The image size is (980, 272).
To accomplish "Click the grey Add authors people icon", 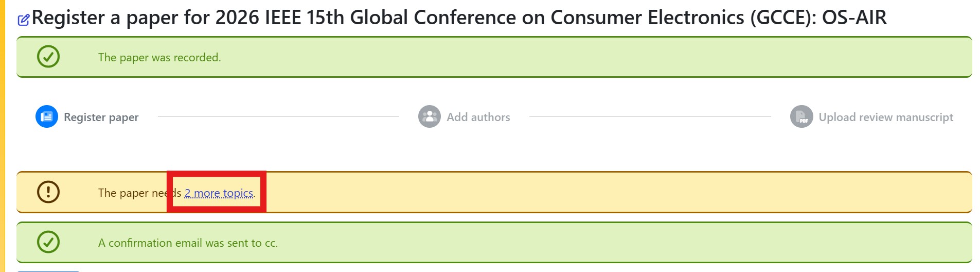I will click(429, 116).
